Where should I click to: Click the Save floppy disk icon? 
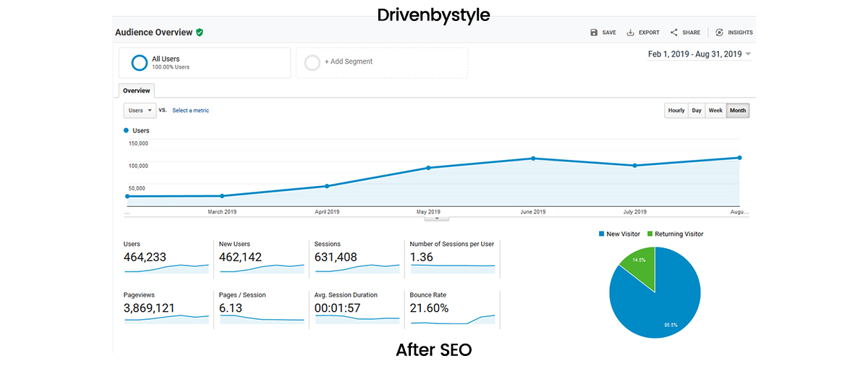coord(594,33)
